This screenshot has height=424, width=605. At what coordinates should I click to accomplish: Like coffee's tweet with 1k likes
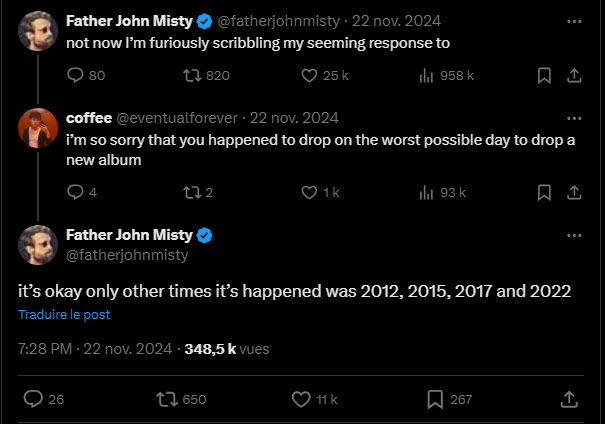309,192
